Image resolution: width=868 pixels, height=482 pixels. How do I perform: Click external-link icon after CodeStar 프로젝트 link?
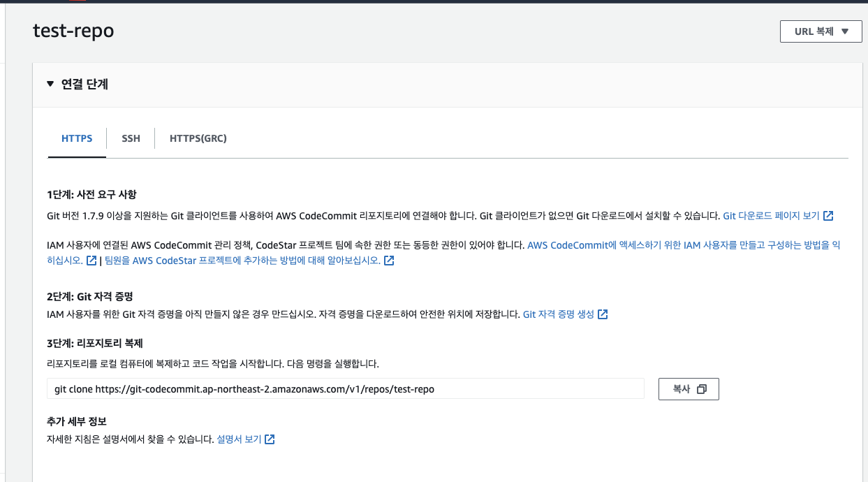click(390, 261)
